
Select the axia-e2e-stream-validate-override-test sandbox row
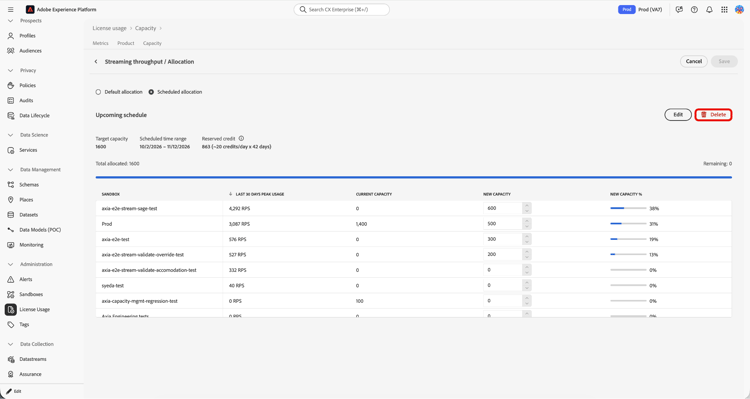tap(413, 255)
